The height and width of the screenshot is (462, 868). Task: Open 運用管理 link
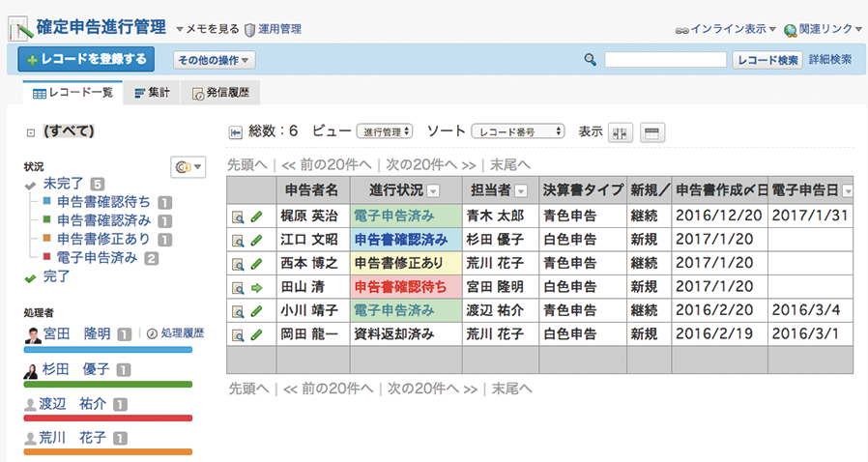click(x=279, y=29)
